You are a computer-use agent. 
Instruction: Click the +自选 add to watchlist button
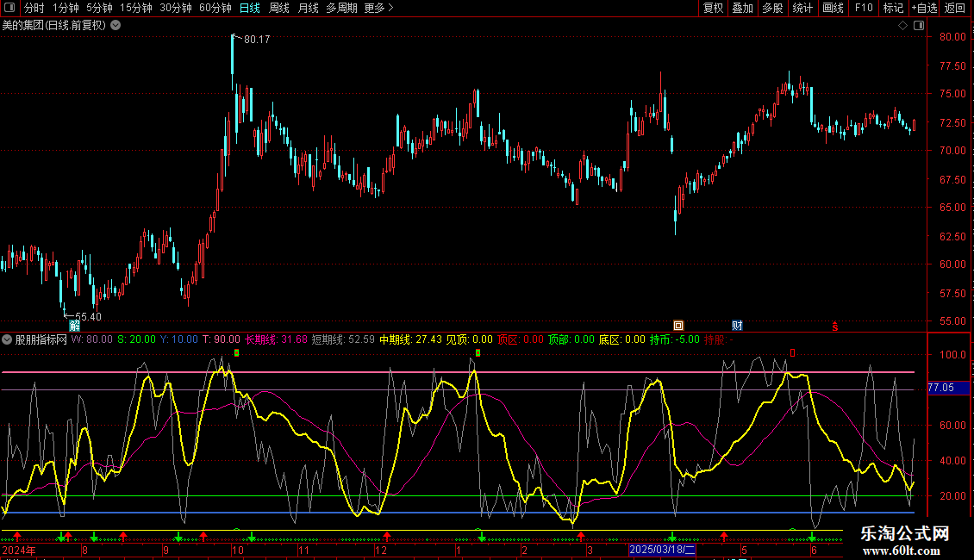(x=923, y=8)
